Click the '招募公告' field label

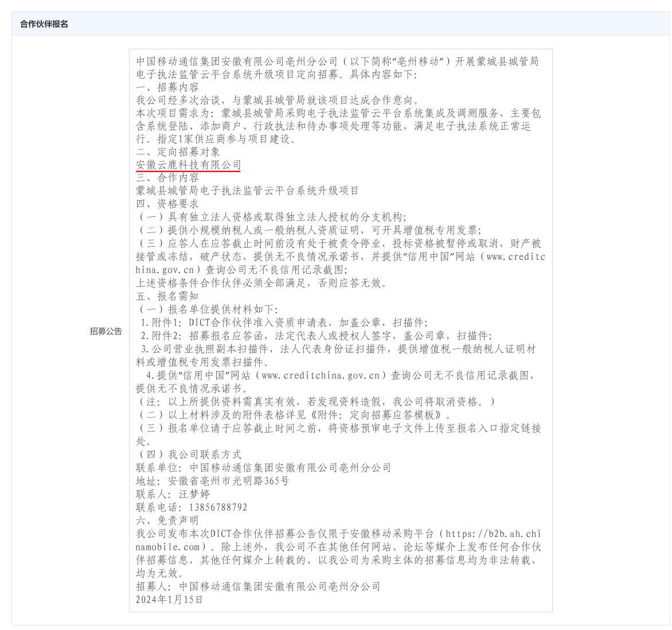106,331
